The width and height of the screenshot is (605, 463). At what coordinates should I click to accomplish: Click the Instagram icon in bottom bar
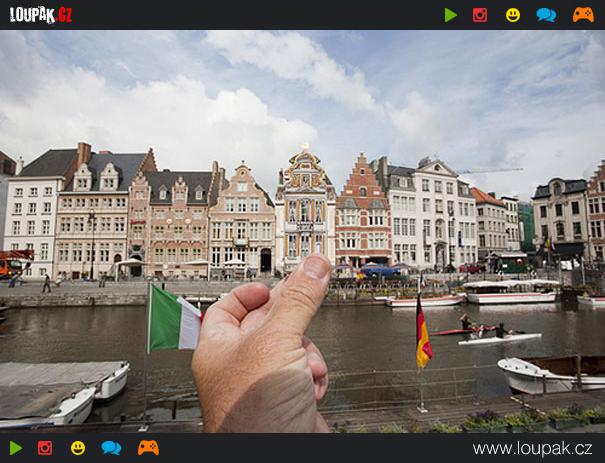click(x=45, y=448)
